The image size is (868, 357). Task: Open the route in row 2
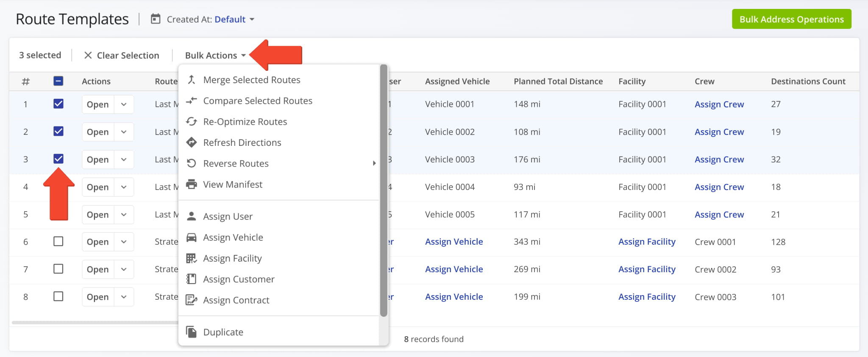tap(98, 132)
